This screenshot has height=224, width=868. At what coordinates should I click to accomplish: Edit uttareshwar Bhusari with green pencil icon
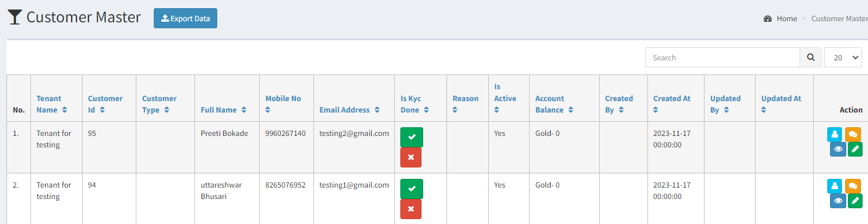[x=856, y=201]
